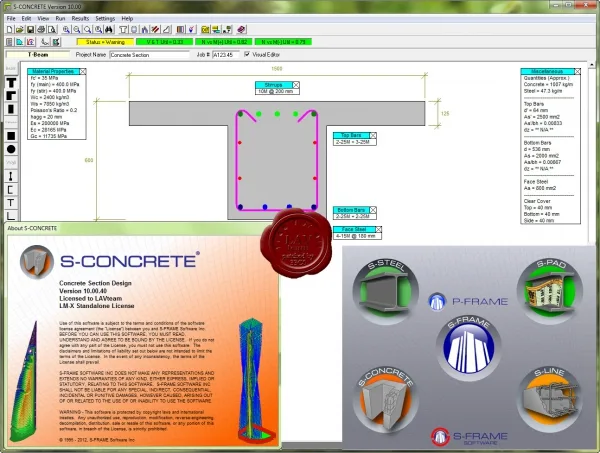Click the New file toolbar icon
The image size is (600, 453).
tap(10, 29)
